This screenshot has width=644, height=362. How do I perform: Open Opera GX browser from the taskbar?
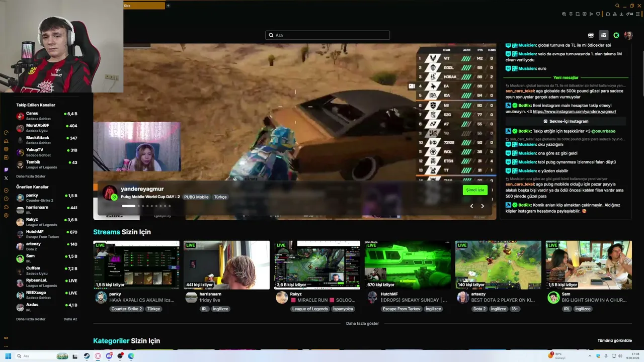[98, 356]
